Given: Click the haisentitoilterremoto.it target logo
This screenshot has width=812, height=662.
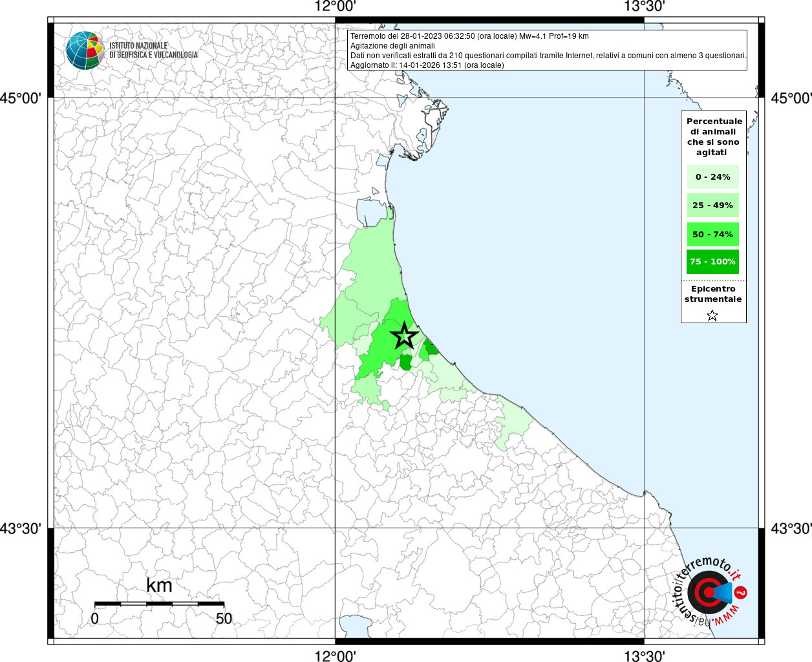Looking at the screenshot, I should (709, 592).
